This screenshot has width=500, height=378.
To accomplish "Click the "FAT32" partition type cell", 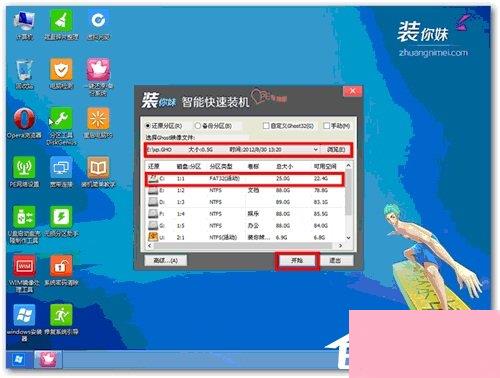I will point(224,179).
